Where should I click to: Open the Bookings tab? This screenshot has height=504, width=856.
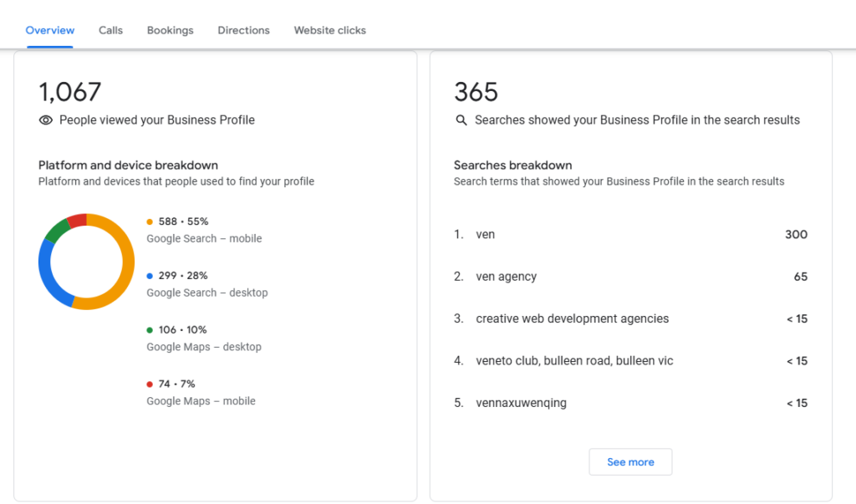click(170, 30)
